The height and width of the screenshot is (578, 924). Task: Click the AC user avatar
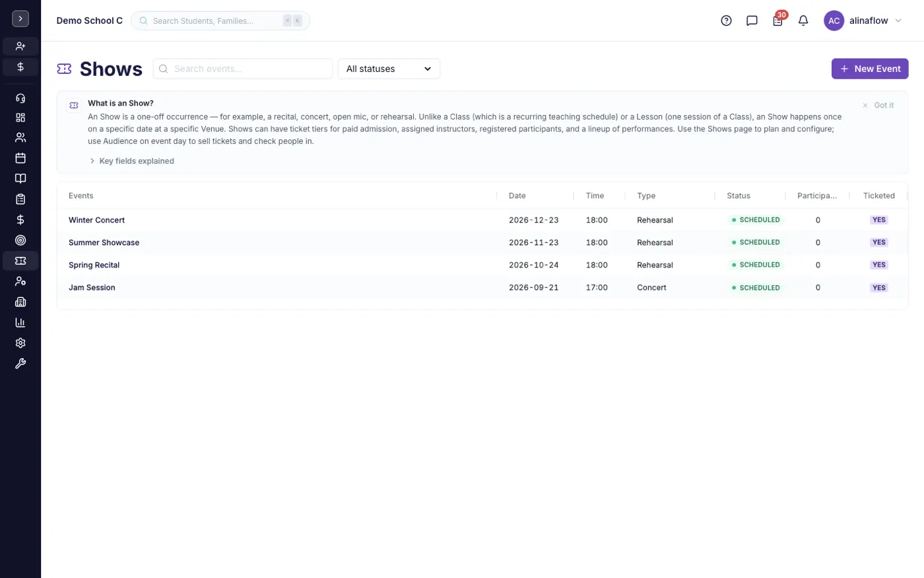tap(834, 20)
